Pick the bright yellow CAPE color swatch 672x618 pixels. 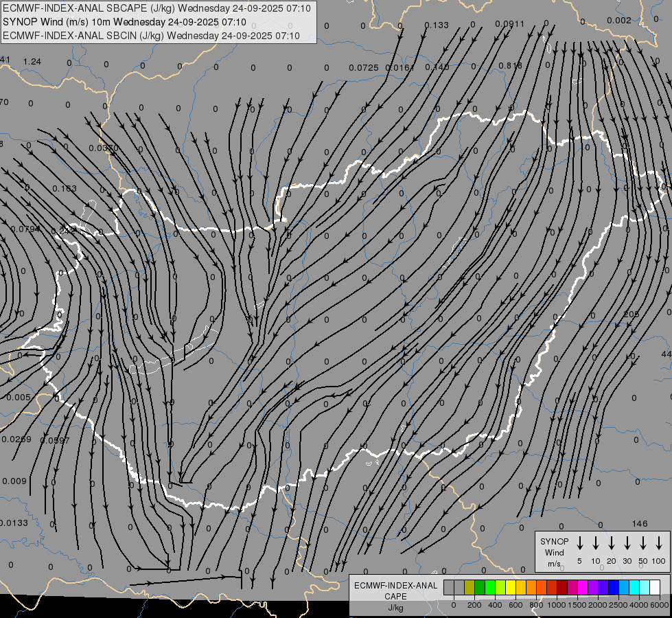[511, 587]
